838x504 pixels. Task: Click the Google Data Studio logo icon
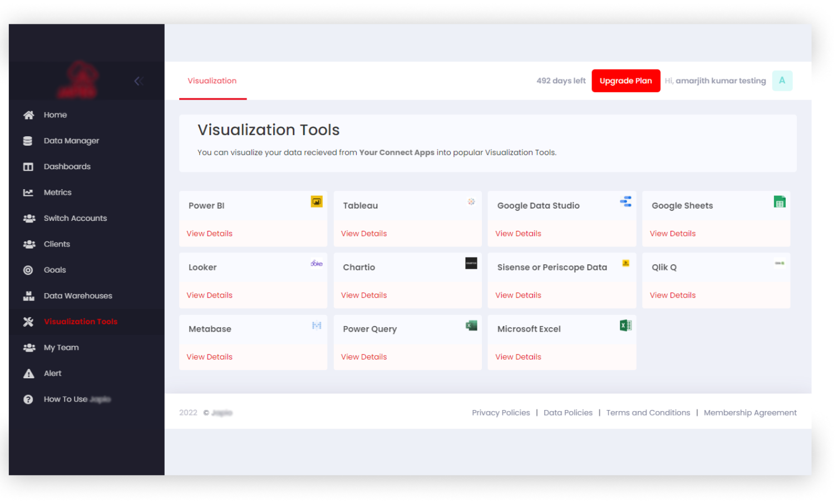click(x=625, y=201)
